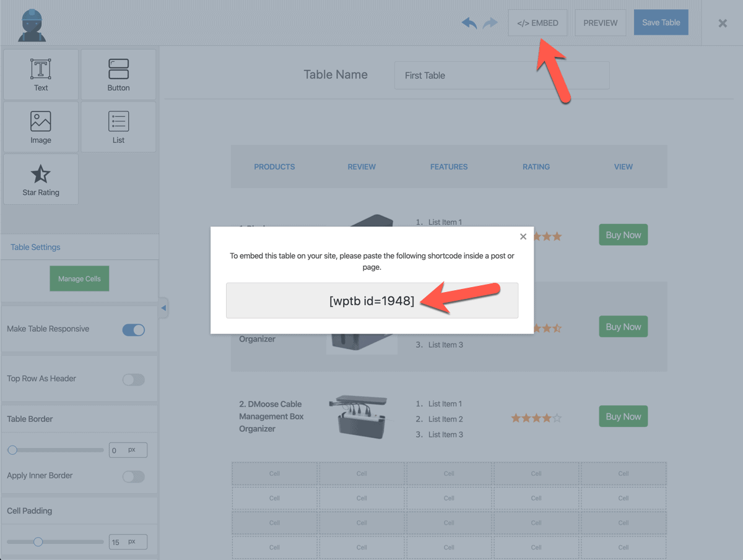Click the Redo arrow icon
This screenshot has height=560, width=743.
tap(490, 22)
